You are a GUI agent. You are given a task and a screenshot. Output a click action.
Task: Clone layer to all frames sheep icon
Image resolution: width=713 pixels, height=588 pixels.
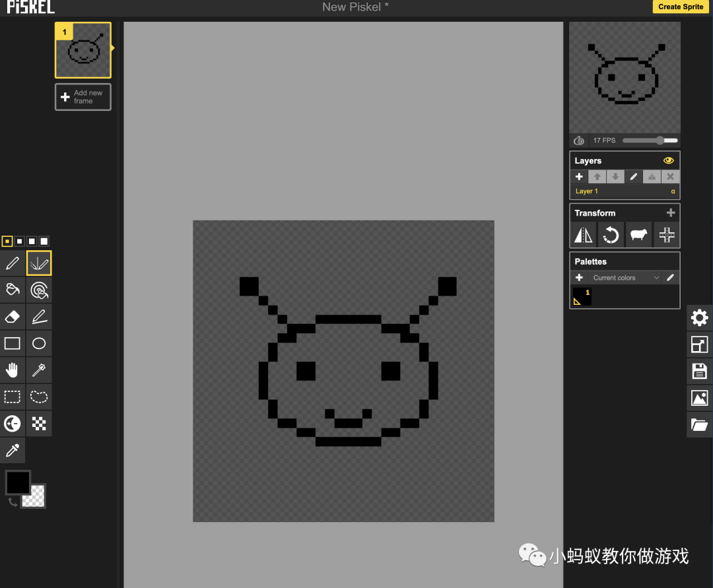click(x=639, y=235)
